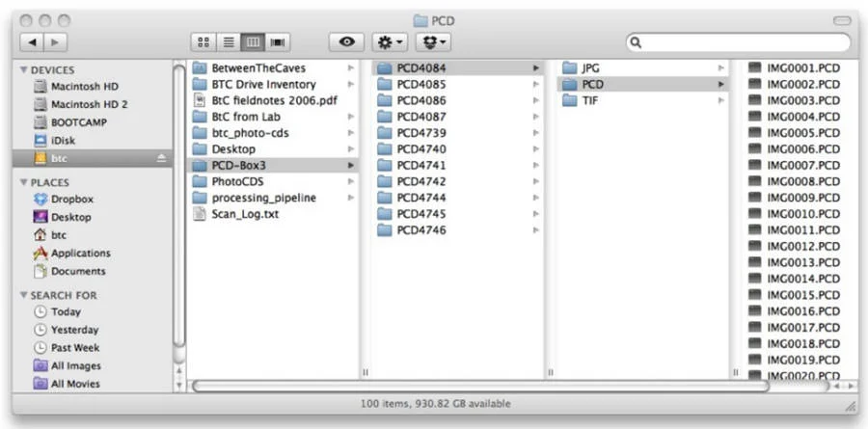This screenshot has height=429, width=868.
Task: Click the horizontal scrollbar thumb
Action: 480,386
